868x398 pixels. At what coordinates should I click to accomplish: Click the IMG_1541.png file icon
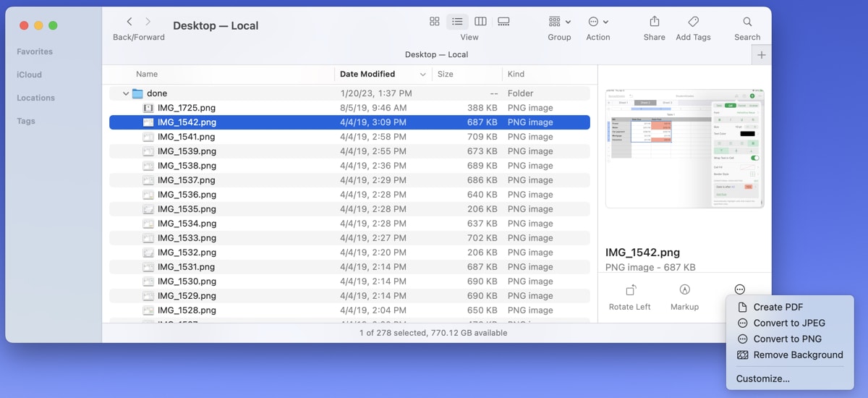click(148, 137)
